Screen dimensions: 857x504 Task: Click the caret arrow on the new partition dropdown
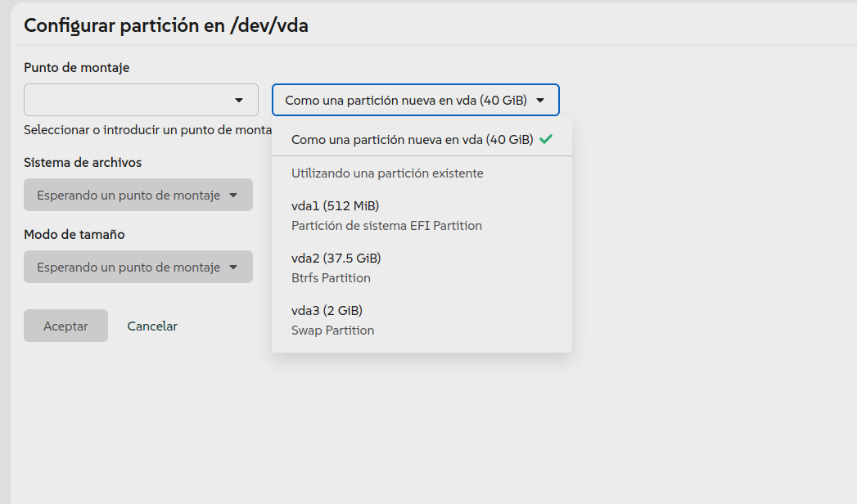coord(540,100)
